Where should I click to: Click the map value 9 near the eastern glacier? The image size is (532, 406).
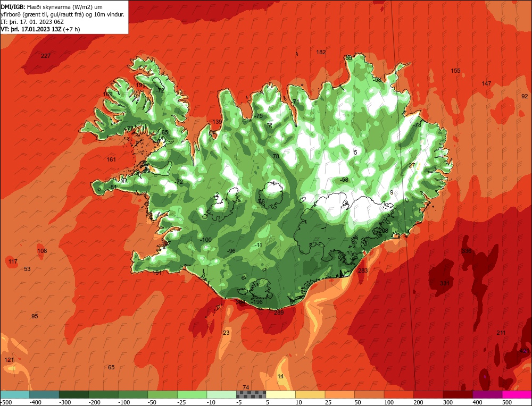click(x=392, y=192)
